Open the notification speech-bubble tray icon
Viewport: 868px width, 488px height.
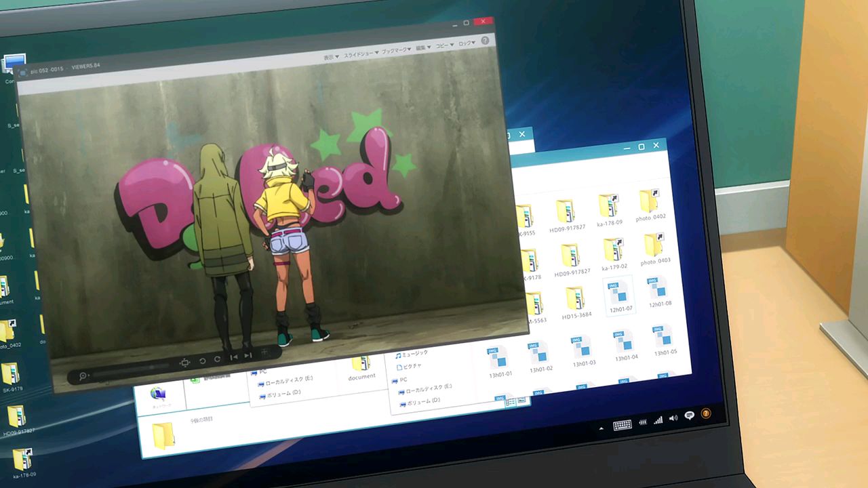point(690,416)
